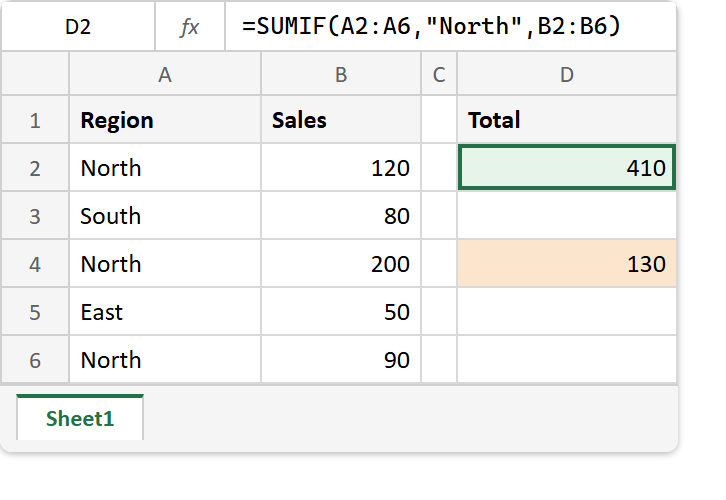Click the select-all corner of the grid
Screen dimensions: 726x500
35,73
